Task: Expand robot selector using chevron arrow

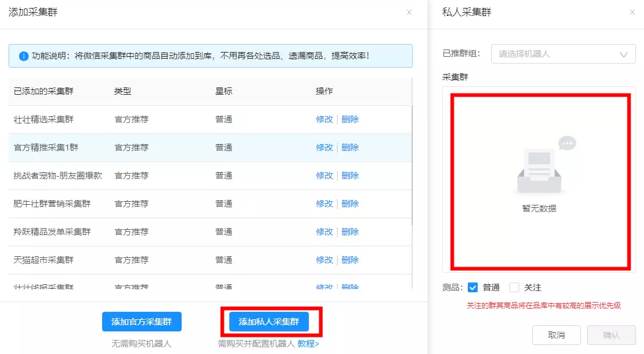Action: [x=623, y=54]
